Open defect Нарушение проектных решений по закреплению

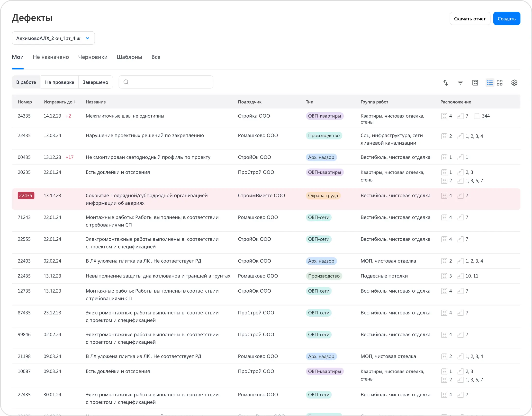pyautogui.click(x=145, y=135)
